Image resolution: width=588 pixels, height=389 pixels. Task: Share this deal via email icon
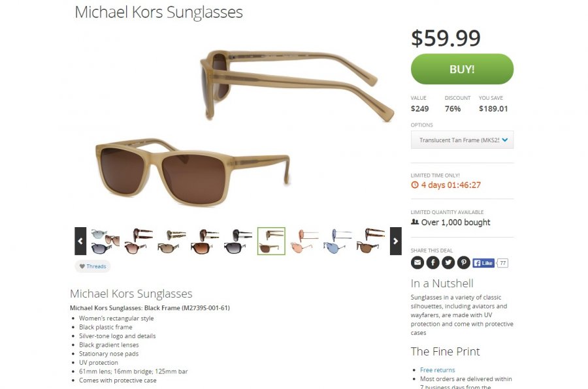pyautogui.click(x=417, y=262)
